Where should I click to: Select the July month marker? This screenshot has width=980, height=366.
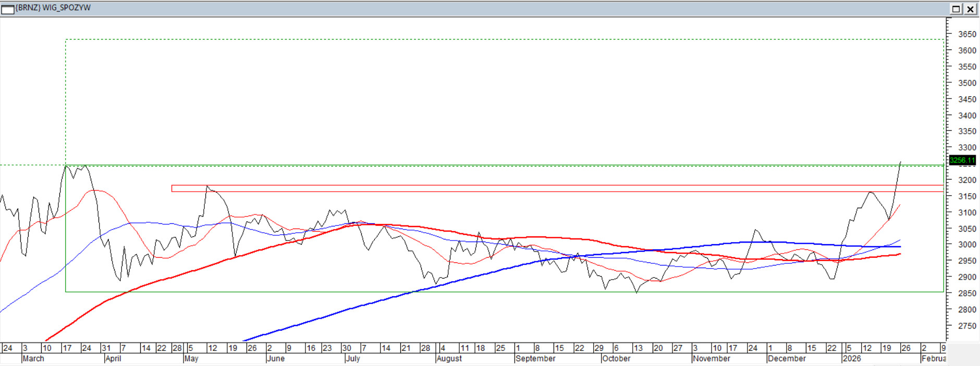pyautogui.click(x=353, y=359)
